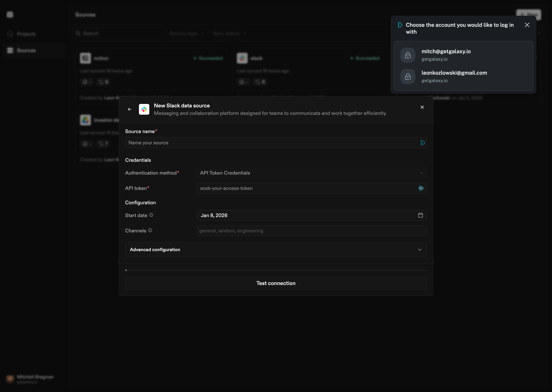552x392 pixels.
Task: Open the Source type filter dropdown
Action: 186,33
